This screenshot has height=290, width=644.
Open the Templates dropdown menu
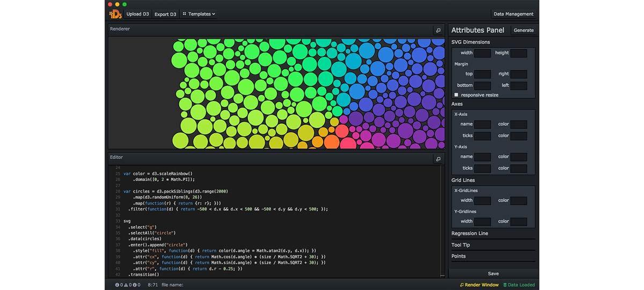point(199,14)
